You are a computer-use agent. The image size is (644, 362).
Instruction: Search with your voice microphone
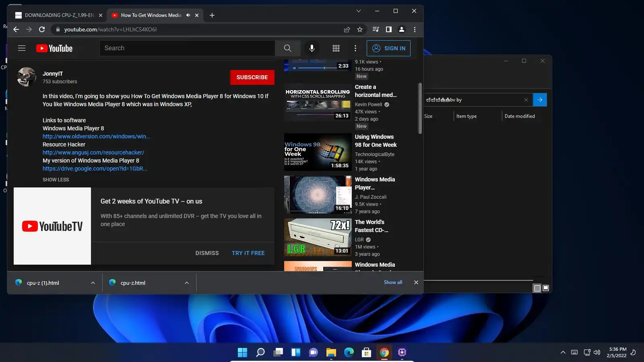pyautogui.click(x=312, y=48)
